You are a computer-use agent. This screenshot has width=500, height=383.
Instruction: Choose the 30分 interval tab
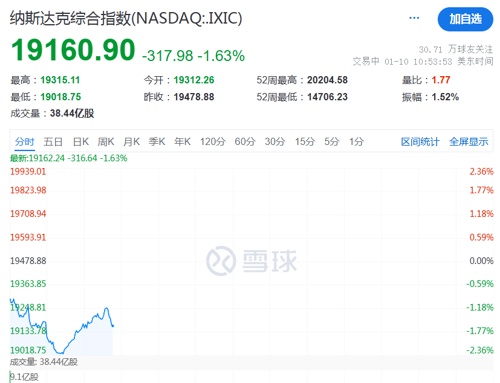click(275, 142)
